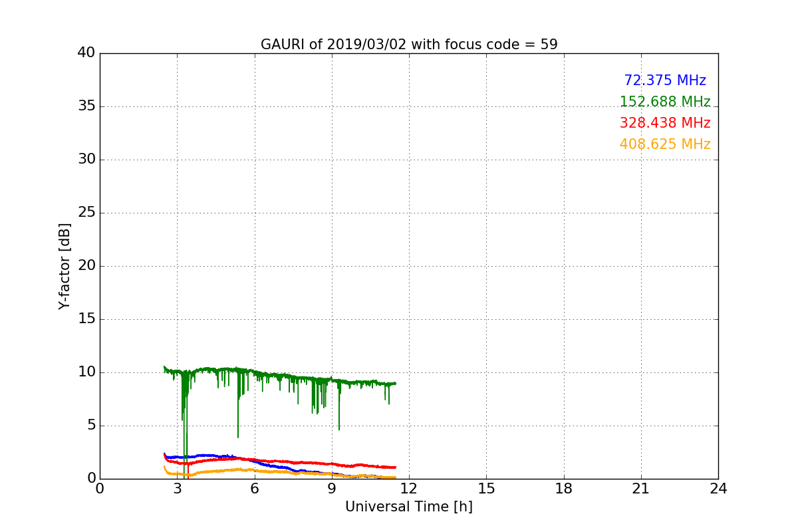Click the y-axis tick label 35
Viewport: 798px width, 532px height.
[86, 106]
